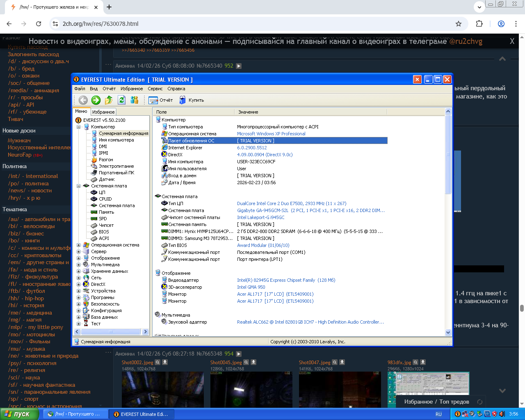The image size is (525, 420).
Task: Click the Up folder icon in EVEREST toolbar
Action: click(x=109, y=100)
